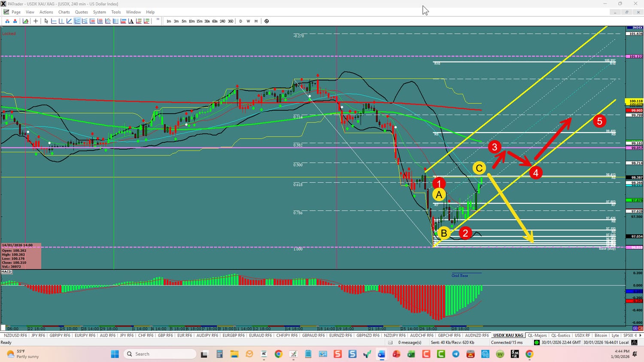
Task: Switch chart to 15m timeframe
Action: click(x=200, y=21)
